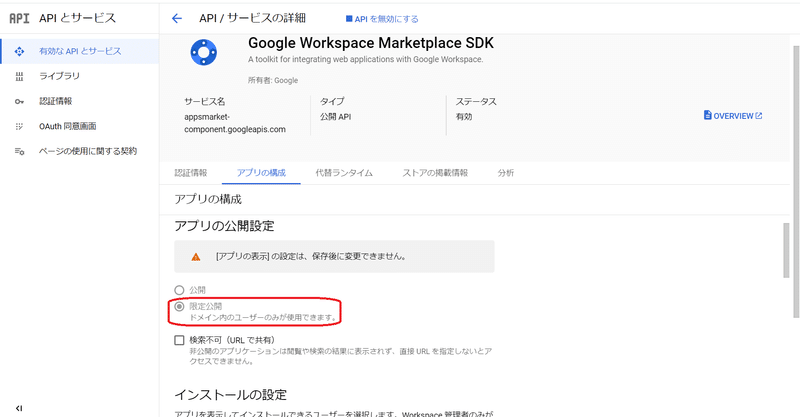Image resolution: width=800 pixels, height=417 pixels.
Task: Click the appsmarket-component.googleapis.com service name
Action: [235, 123]
